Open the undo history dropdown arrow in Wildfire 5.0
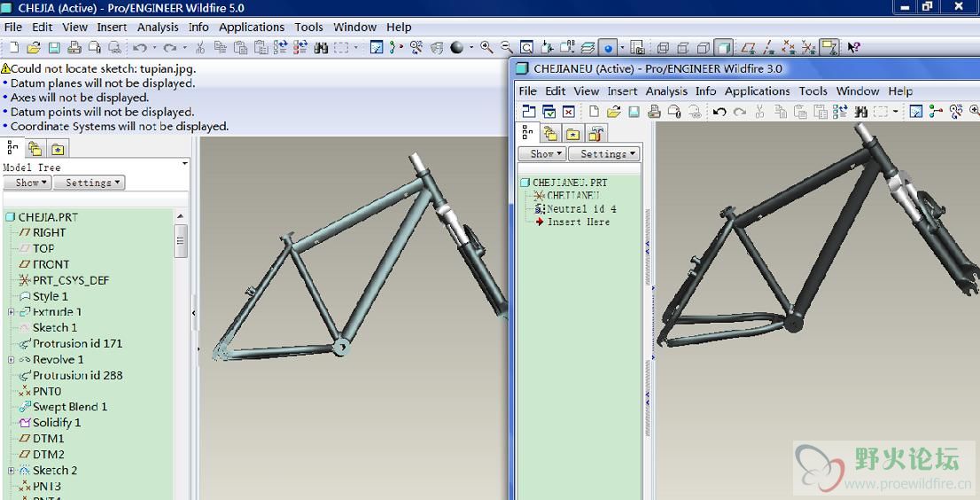This screenshot has width=980, height=500. [154, 48]
